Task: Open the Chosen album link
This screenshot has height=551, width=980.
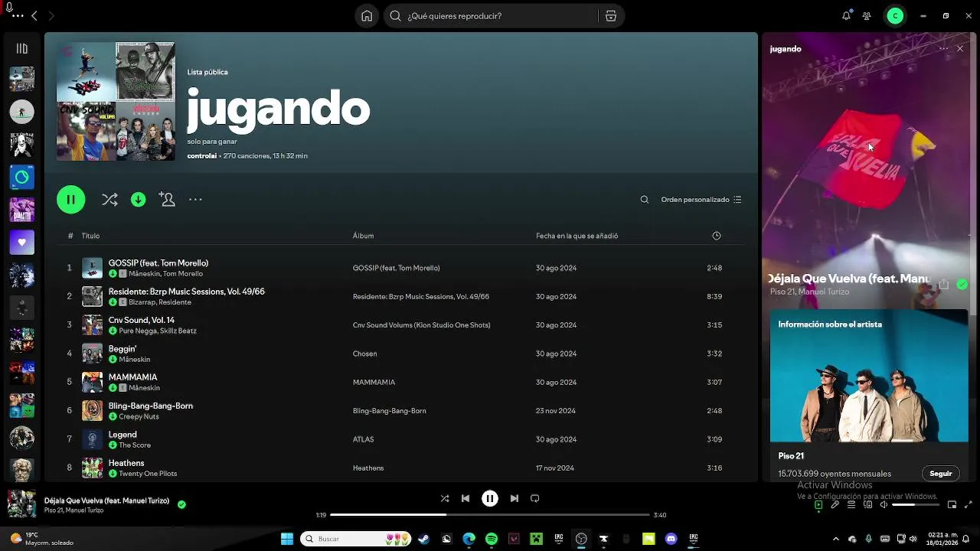Action: [364, 354]
